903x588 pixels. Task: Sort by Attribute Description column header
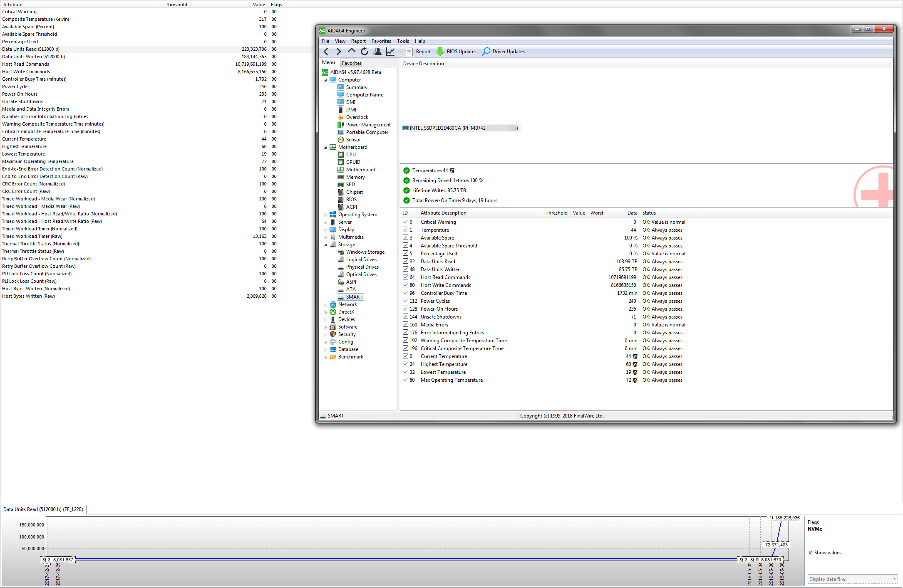point(480,213)
